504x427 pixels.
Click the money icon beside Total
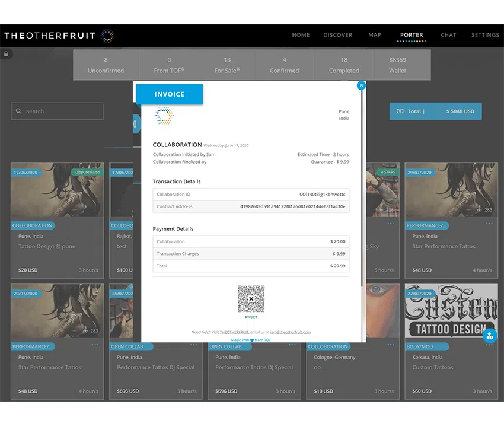pos(400,111)
